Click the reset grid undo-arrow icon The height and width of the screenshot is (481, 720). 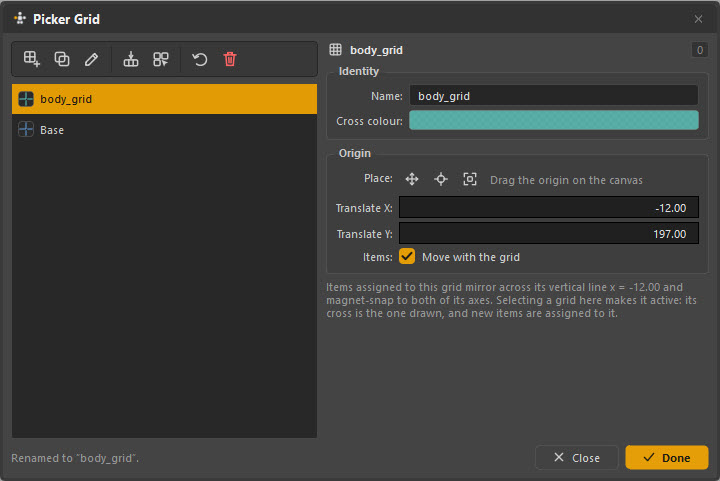[200, 59]
